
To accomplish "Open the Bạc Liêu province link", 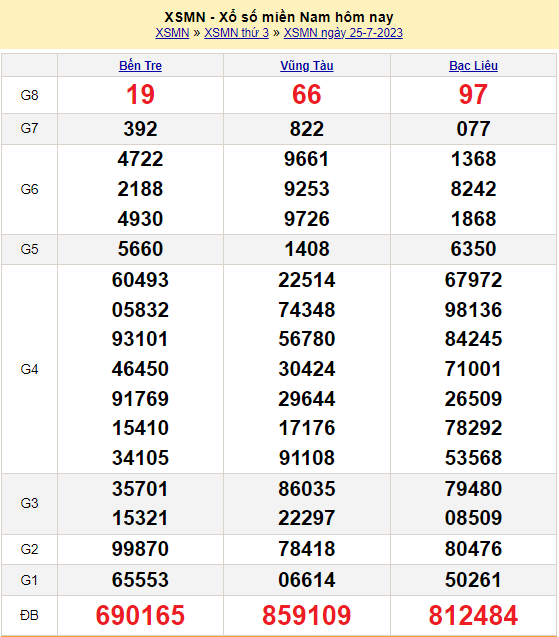I will [473, 66].
